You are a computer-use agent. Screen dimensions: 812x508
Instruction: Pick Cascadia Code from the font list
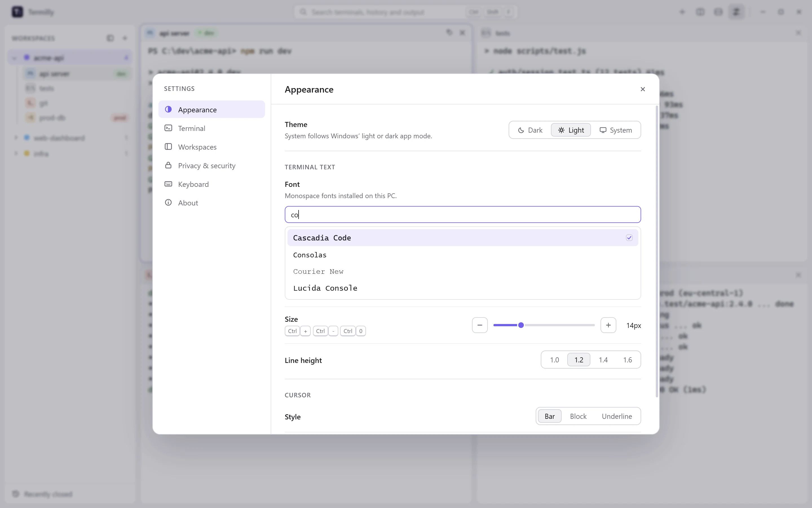click(463, 238)
